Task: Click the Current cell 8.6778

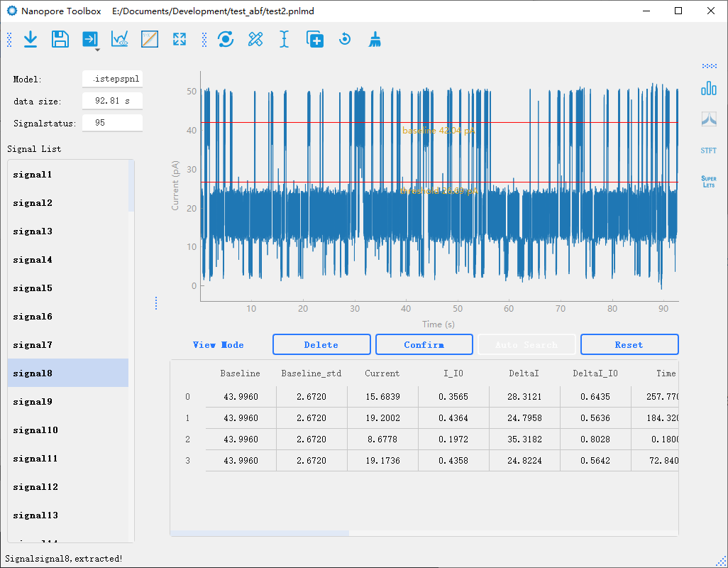Action: 382,439
